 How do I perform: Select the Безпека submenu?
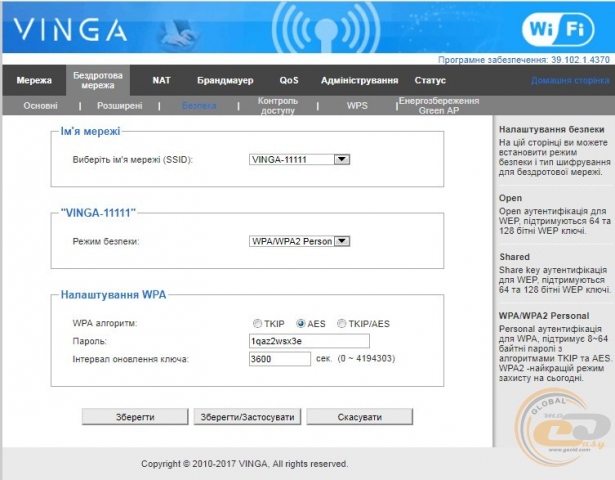[x=199, y=106]
